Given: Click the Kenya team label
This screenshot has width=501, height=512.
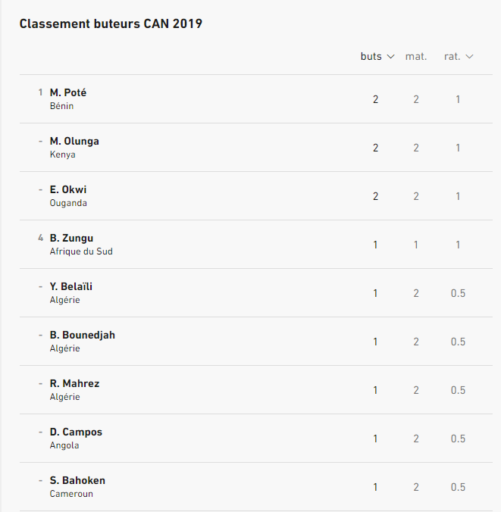Looking at the screenshot, I should 62,155.
